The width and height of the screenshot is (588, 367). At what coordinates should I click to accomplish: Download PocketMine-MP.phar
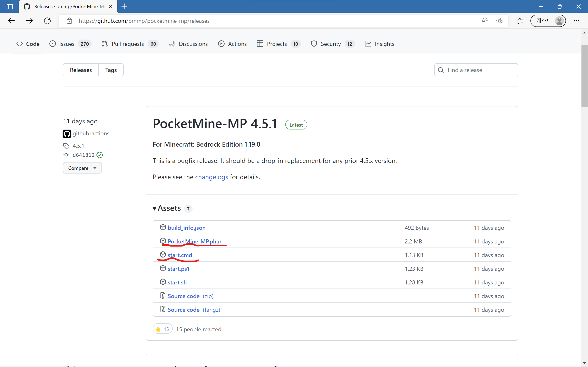pos(194,241)
